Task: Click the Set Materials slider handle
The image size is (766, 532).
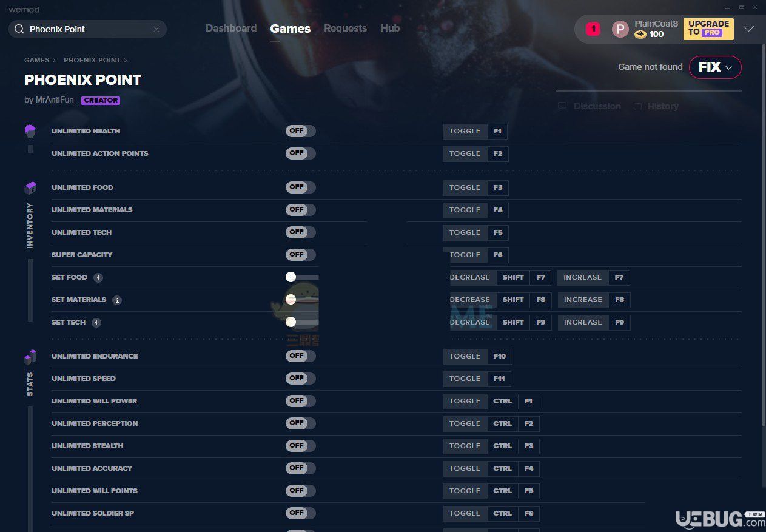Action: coord(291,300)
